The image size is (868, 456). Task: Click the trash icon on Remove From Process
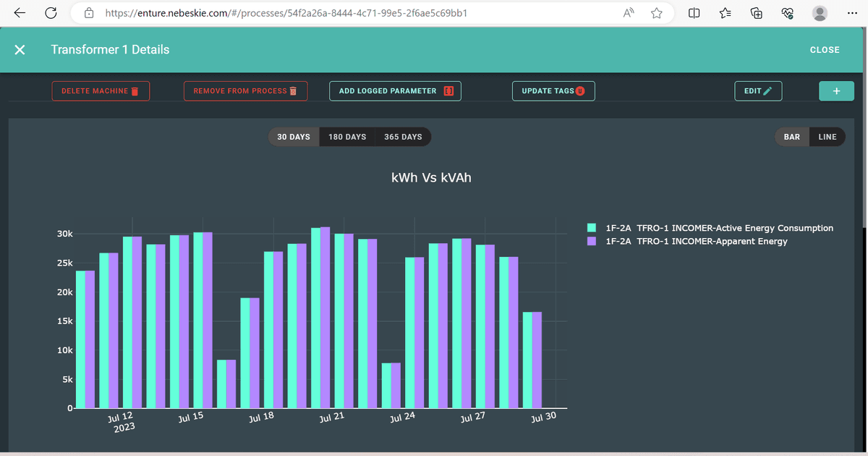pos(293,91)
